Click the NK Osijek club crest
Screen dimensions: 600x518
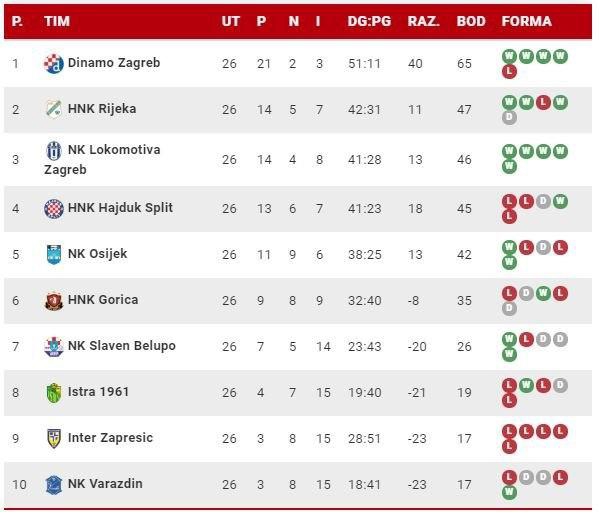53,254
